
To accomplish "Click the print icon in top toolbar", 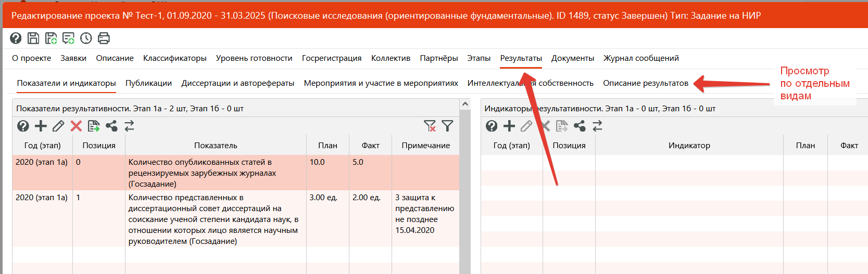I will pos(104,38).
